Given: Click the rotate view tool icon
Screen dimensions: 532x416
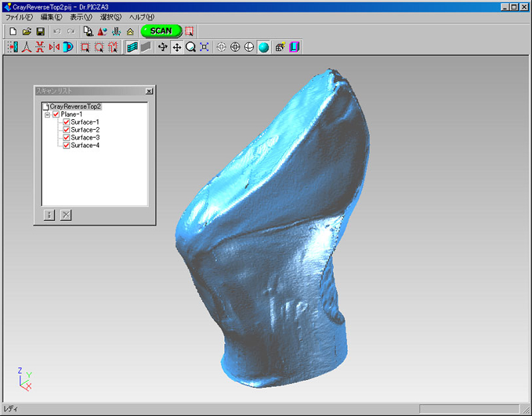Looking at the screenshot, I should [x=163, y=47].
